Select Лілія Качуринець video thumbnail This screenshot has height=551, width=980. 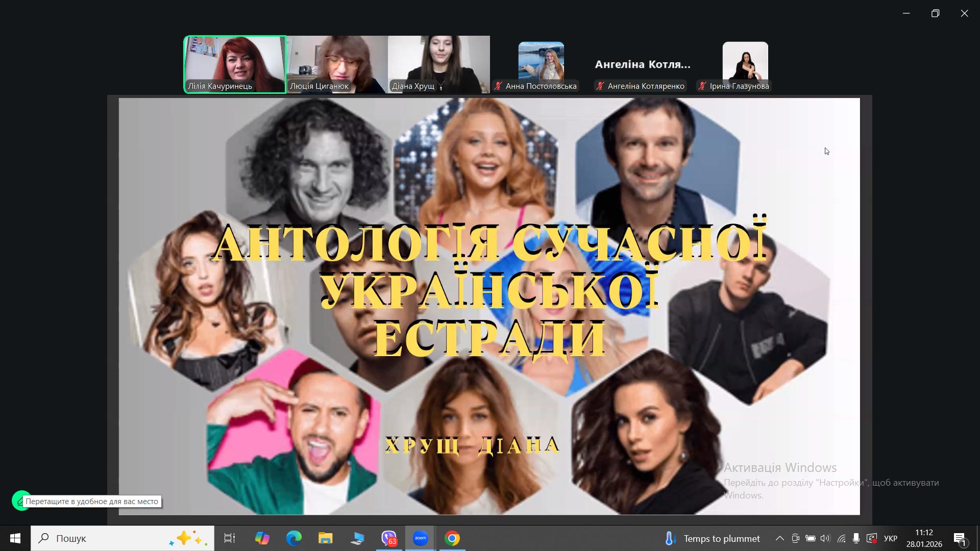coord(235,64)
